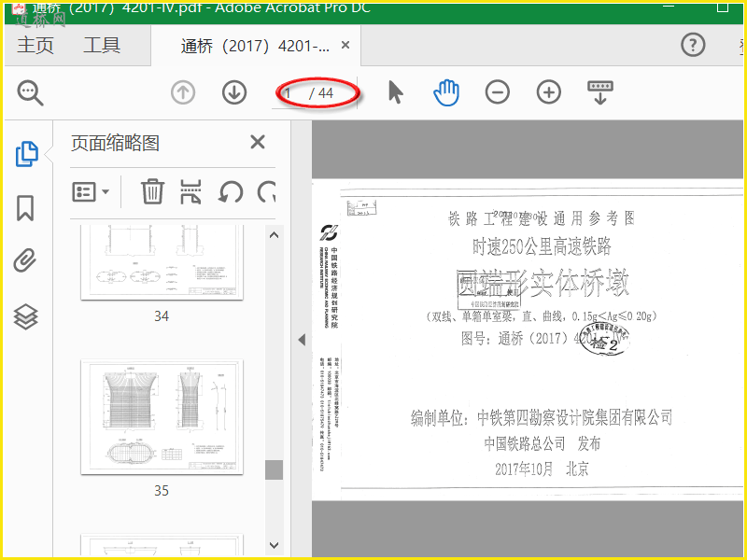Collapse the navigation pane with the left arrow

[302, 340]
